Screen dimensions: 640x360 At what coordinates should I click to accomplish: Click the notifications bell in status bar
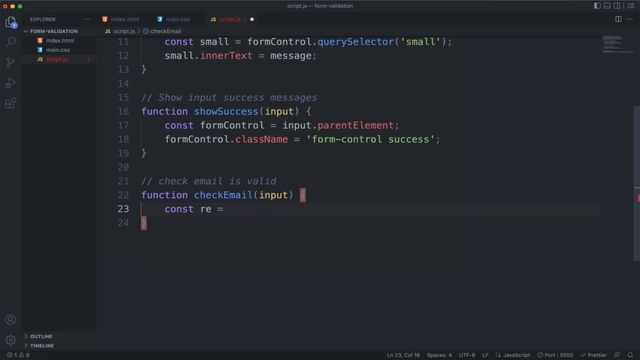(630, 355)
